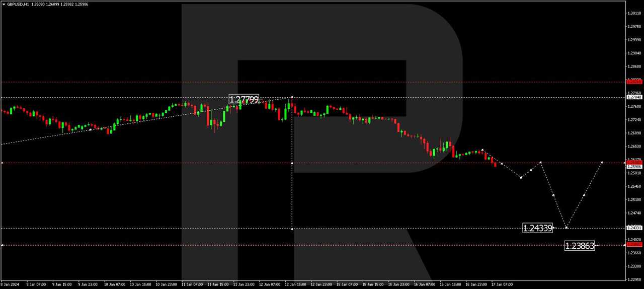Select the 1.27799 price label on chart
Image resolution: width=644 pixels, height=289 pixels.
click(244, 100)
